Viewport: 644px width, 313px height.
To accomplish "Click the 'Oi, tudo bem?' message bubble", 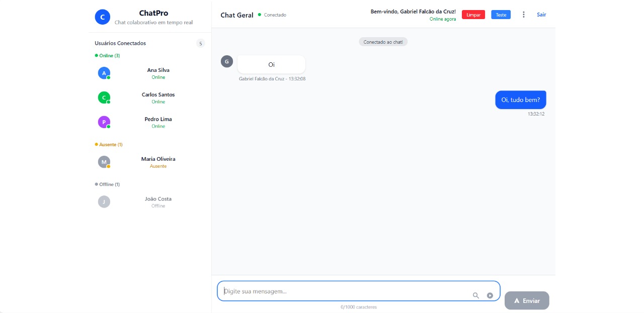I will click(x=520, y=100).
